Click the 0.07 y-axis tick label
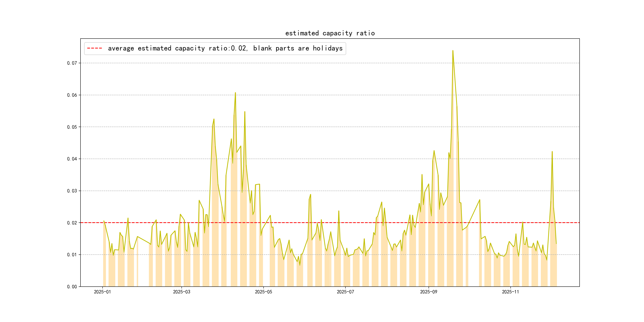644x322 pixels. pos(72,63)
